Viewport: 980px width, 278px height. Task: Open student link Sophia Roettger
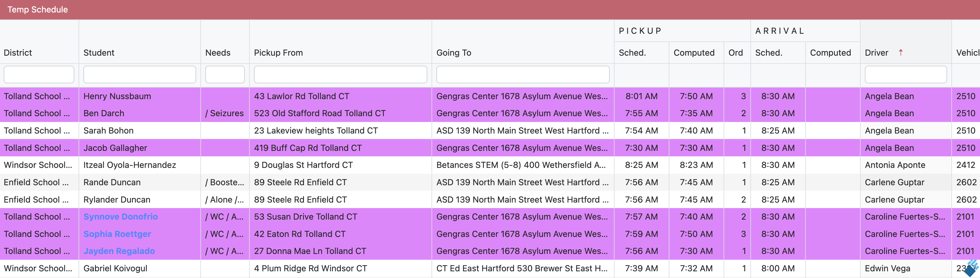[x=117, y=234]
